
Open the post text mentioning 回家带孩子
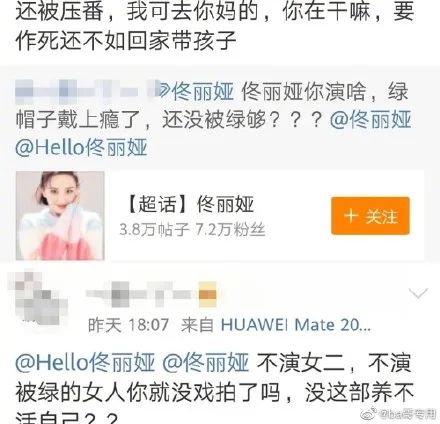point(215,26)
